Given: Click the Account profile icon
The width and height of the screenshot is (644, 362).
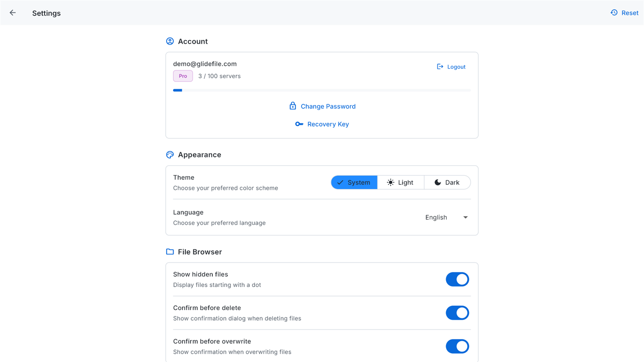Looking at the screenshot, I should pyautogui.click(x=170, y=41).
